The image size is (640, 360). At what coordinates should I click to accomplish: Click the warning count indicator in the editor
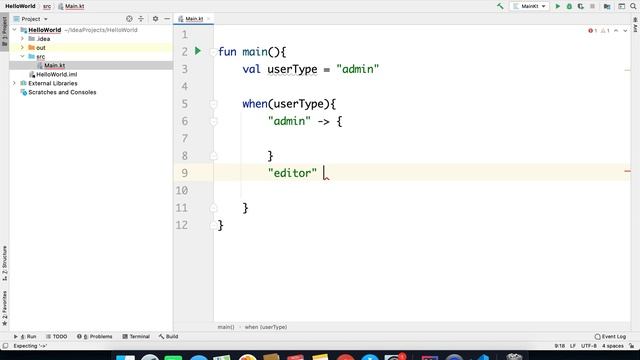(605, 31)
